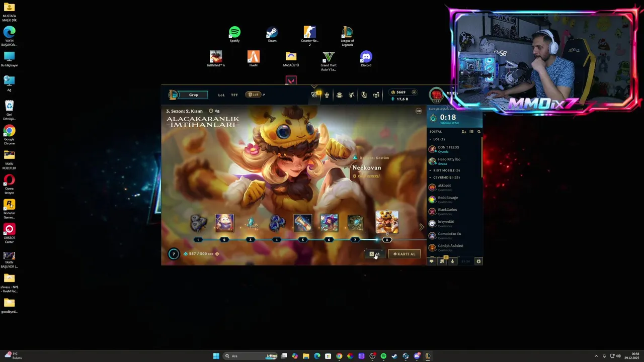This screenshot has height=362, width=644.
Task: Open friend DON T FEEDS in list
Action: pos(454,149)
